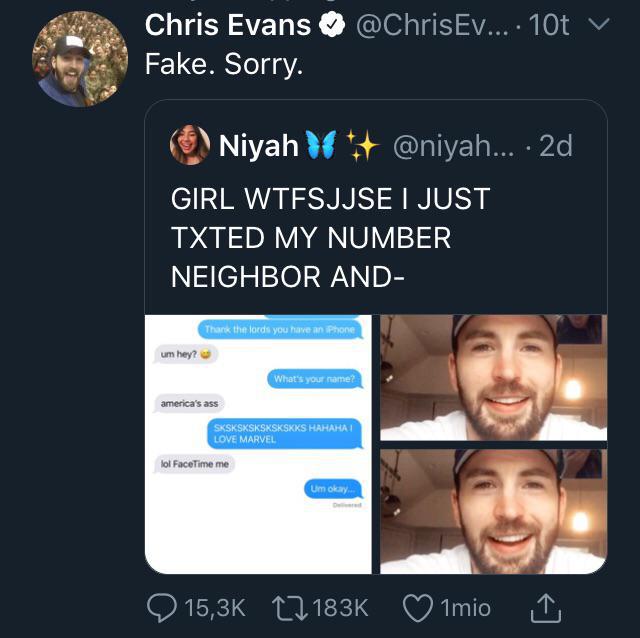Tap the share arrow icon
This screenshot has height=638, width=640.
tap(544, 604)
